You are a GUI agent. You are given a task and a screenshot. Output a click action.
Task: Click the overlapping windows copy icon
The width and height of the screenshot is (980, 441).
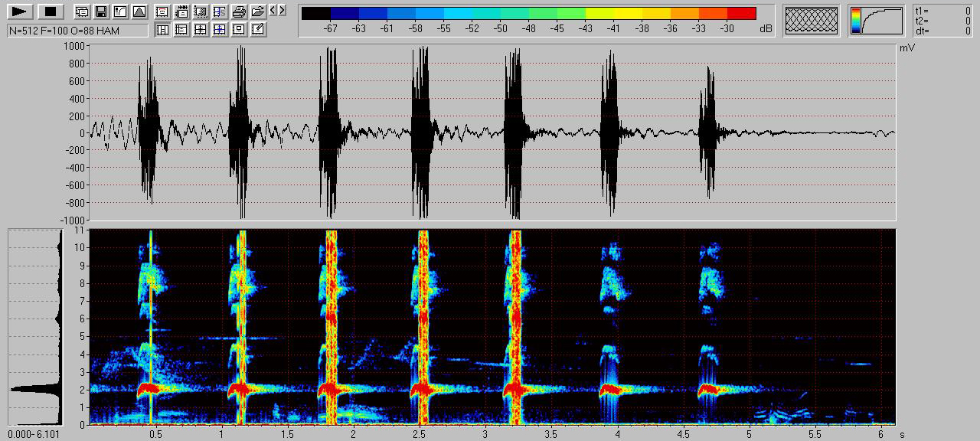pos(82,11)
